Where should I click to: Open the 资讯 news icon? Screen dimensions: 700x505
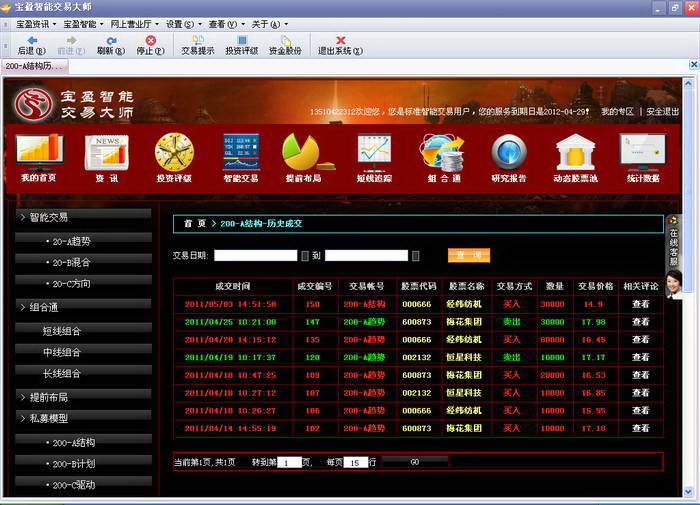[x=107, y=158]
